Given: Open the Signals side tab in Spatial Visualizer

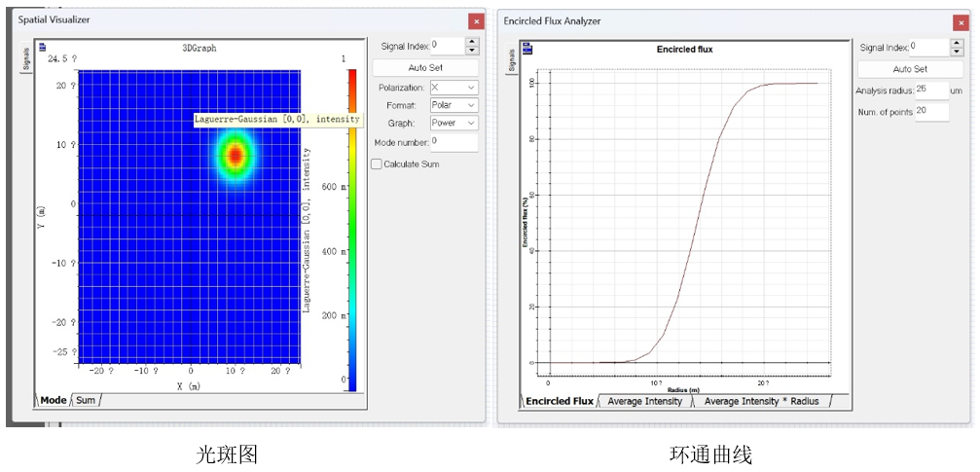Looking at the screenshot, I should click(25, 60).
